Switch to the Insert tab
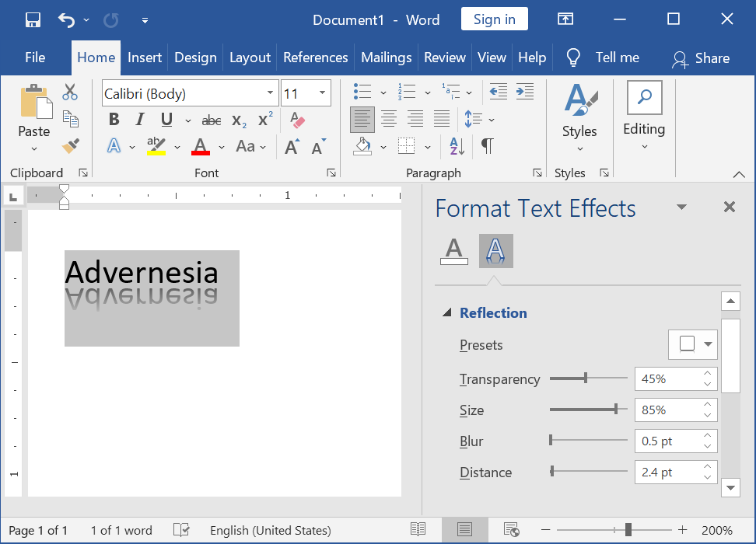Screen dimensions: 756x544 (x=145, y=58)
